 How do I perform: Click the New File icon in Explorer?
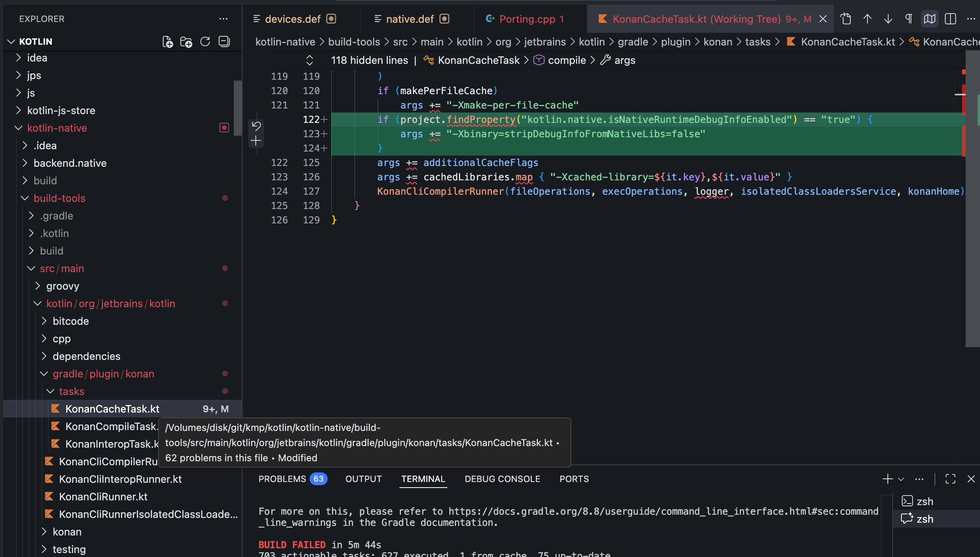168,41
